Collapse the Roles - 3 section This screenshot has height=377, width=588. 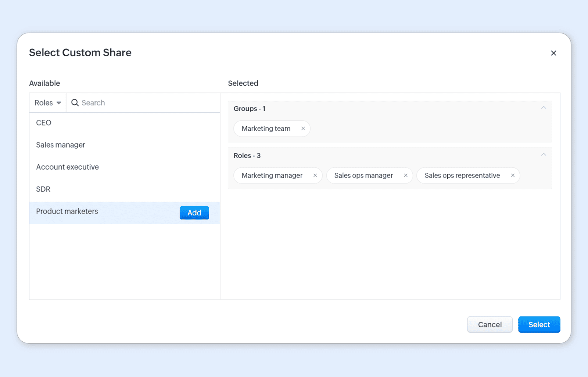pos(544,155)
